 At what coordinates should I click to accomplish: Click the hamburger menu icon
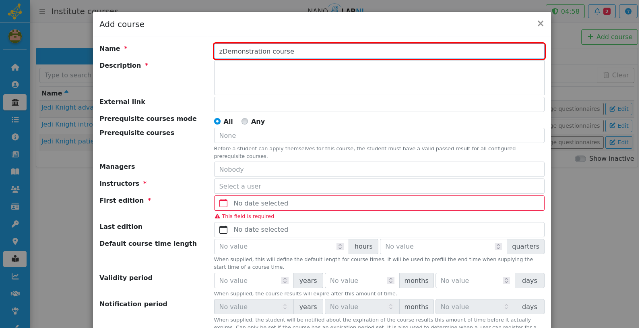(42, 11)
